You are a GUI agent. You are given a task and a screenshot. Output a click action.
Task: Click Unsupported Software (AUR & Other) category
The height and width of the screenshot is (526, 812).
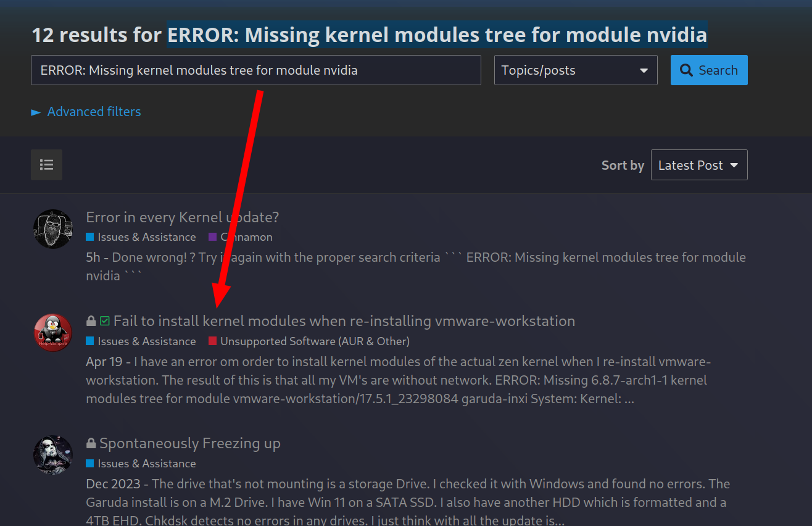(x=309, y=341)
